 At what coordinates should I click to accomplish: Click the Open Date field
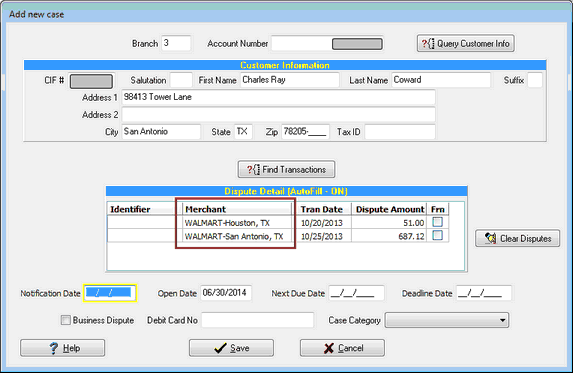click(x=226, y=293)
